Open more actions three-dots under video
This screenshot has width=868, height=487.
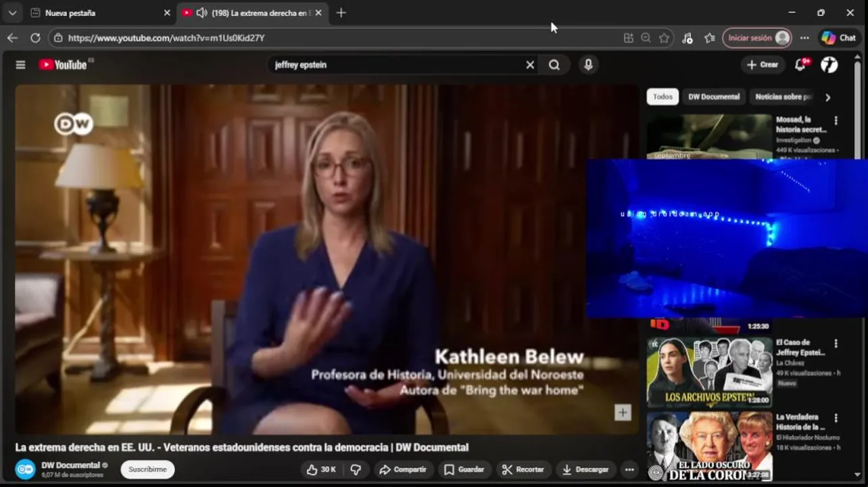click(629, 469)
